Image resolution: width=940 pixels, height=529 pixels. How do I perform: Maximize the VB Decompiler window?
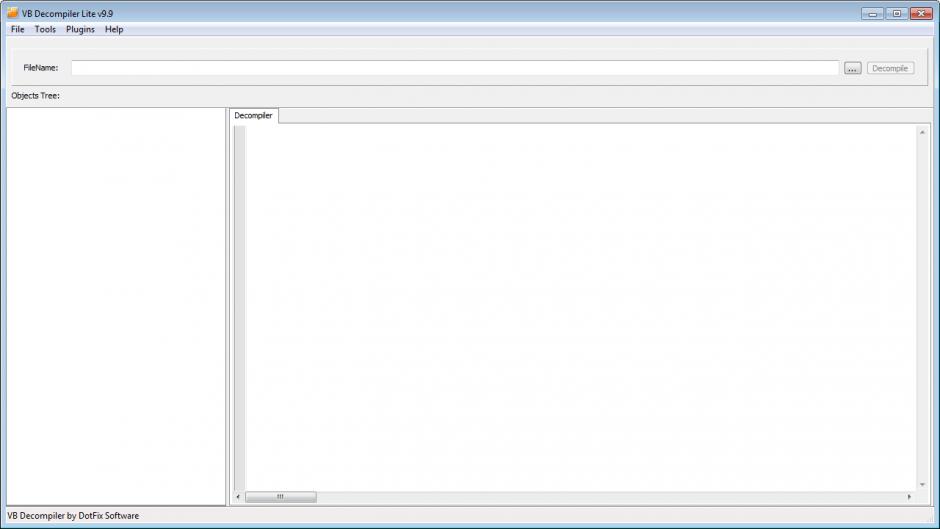tap(897, 13)
